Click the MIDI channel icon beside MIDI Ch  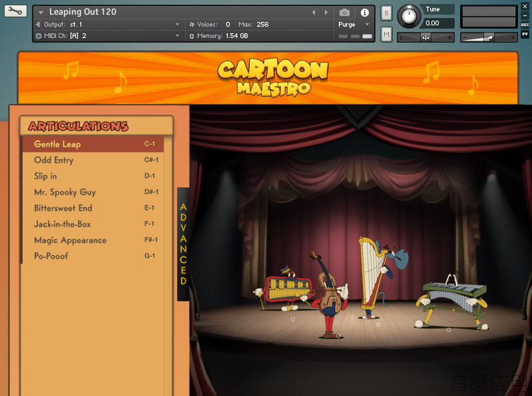point(39,35)
